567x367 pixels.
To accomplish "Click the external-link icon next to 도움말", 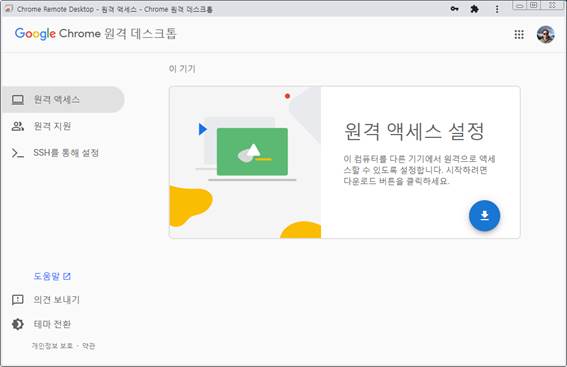I will 67,277.
